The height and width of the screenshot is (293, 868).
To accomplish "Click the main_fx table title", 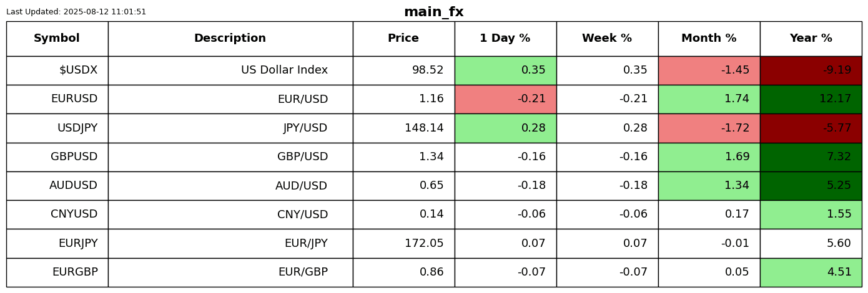I will (x=433, y=12).
